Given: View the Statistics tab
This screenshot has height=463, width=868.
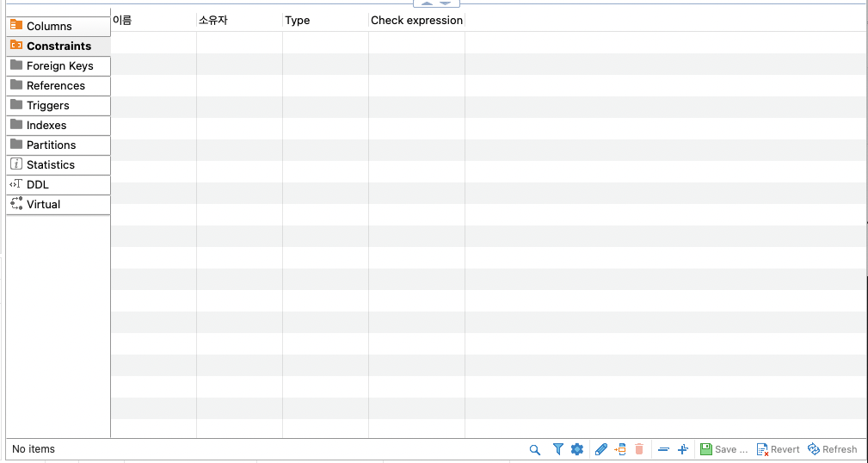Looking at the screenshot, I should point(58,165).
